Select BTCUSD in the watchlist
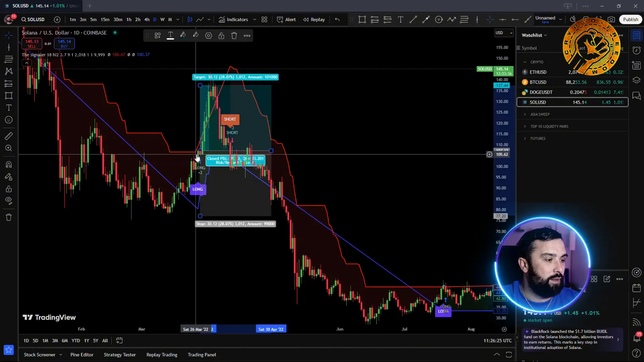 coord(573,82)
